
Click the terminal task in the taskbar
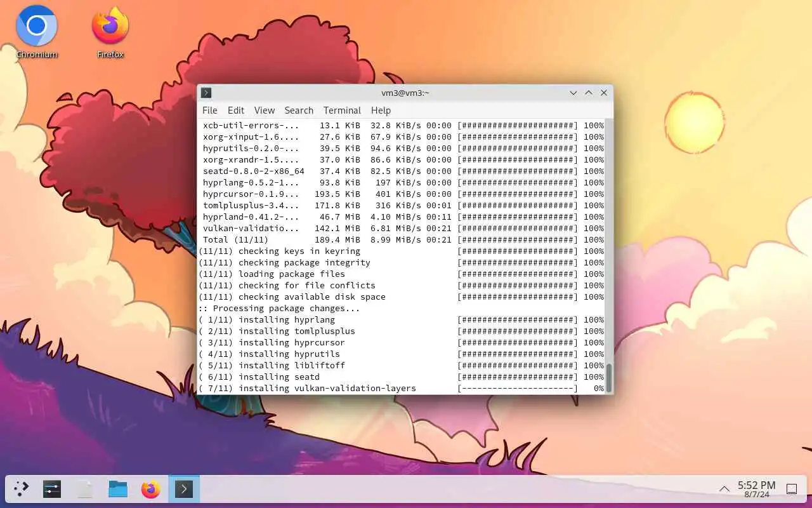(x=184, y=489)
